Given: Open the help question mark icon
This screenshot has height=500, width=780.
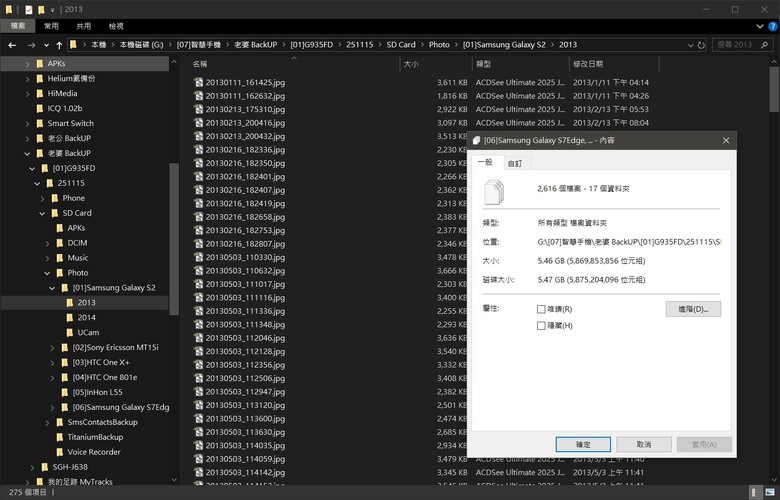Looking at the screenshot, I should click(x=773, y=26).
